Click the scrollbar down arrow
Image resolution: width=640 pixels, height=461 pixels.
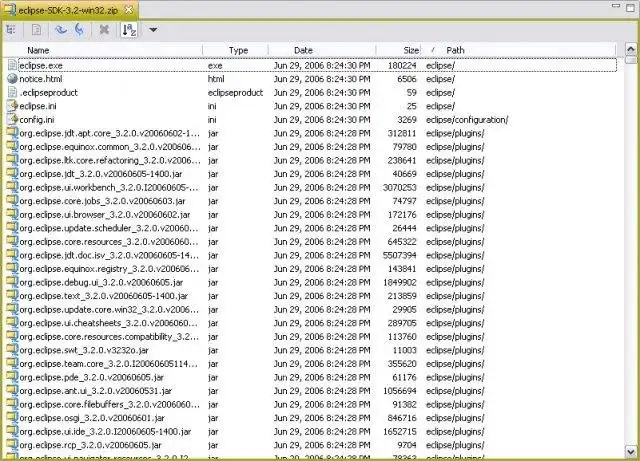click(630, 452)
